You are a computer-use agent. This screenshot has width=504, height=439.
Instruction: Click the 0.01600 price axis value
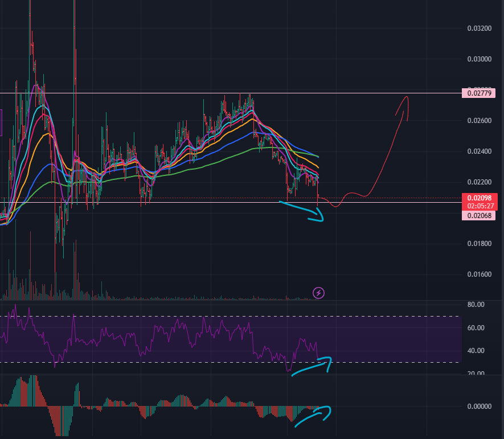(480, 274)
